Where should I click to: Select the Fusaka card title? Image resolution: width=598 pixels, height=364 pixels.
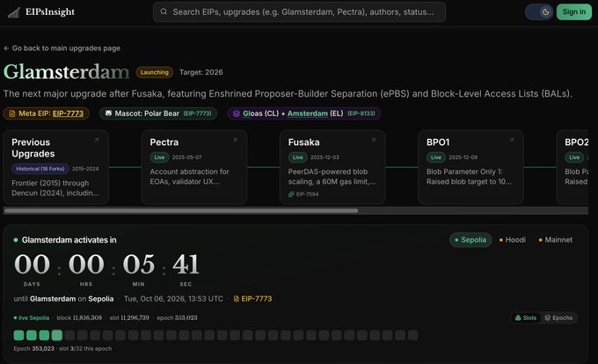(x=304, y=142)
